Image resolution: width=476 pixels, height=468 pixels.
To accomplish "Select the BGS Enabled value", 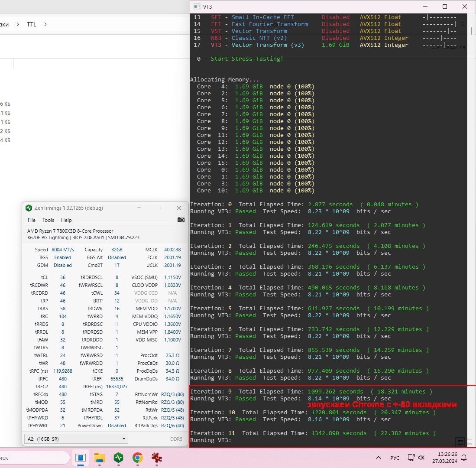I will tap(62, 257).
